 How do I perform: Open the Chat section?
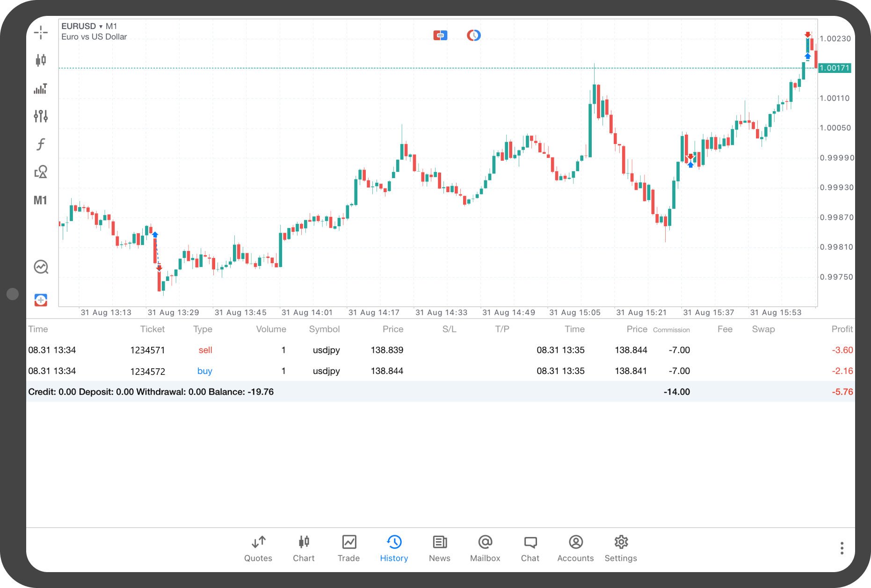(530, 548)
